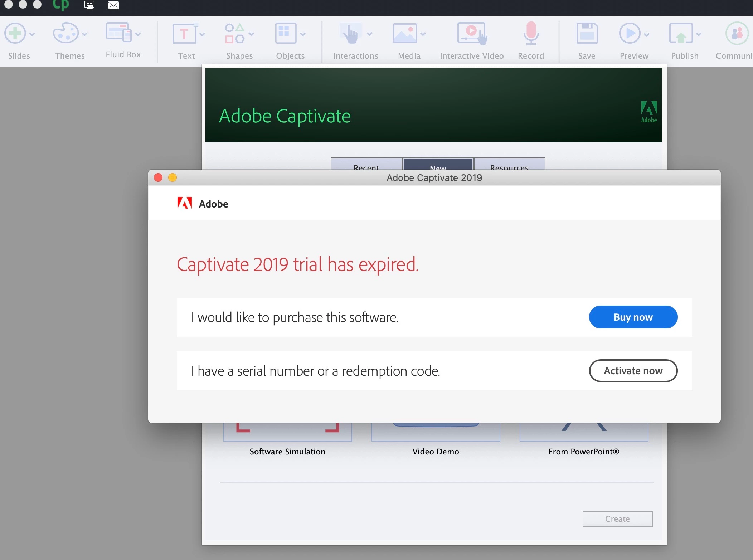753x560 pixels.
Task: Click the Shapes icon
Action: (x=235, y=34)
